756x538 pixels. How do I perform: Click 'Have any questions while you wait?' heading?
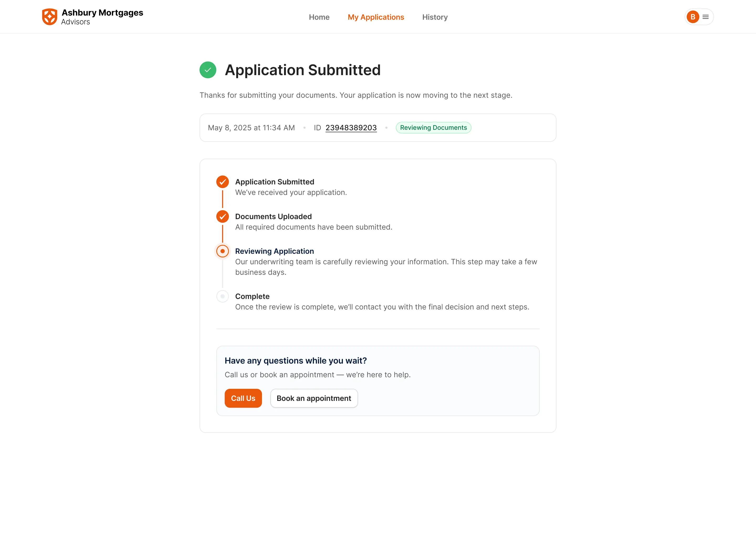click(x=296, y=360)
